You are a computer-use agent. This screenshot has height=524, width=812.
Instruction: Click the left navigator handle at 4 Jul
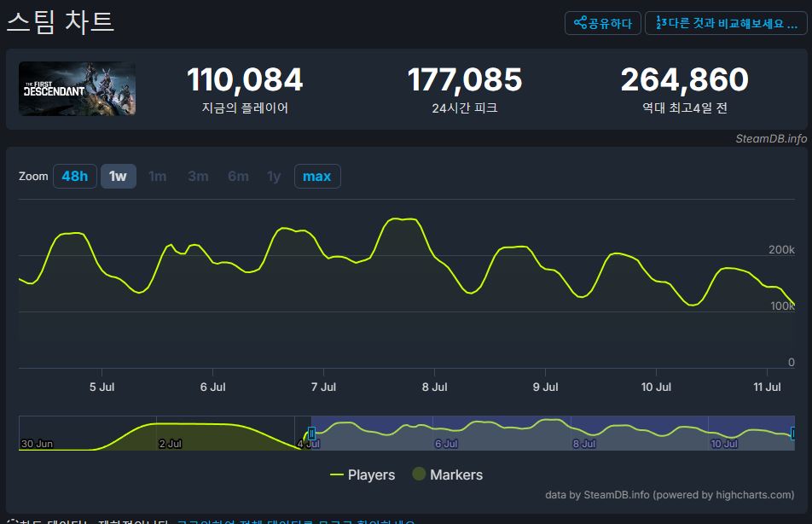311,434
